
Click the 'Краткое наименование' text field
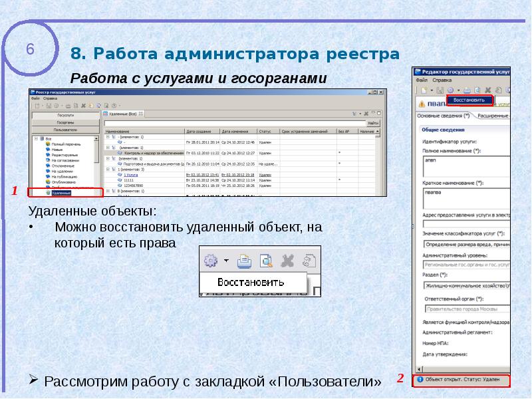click(465, 196)
